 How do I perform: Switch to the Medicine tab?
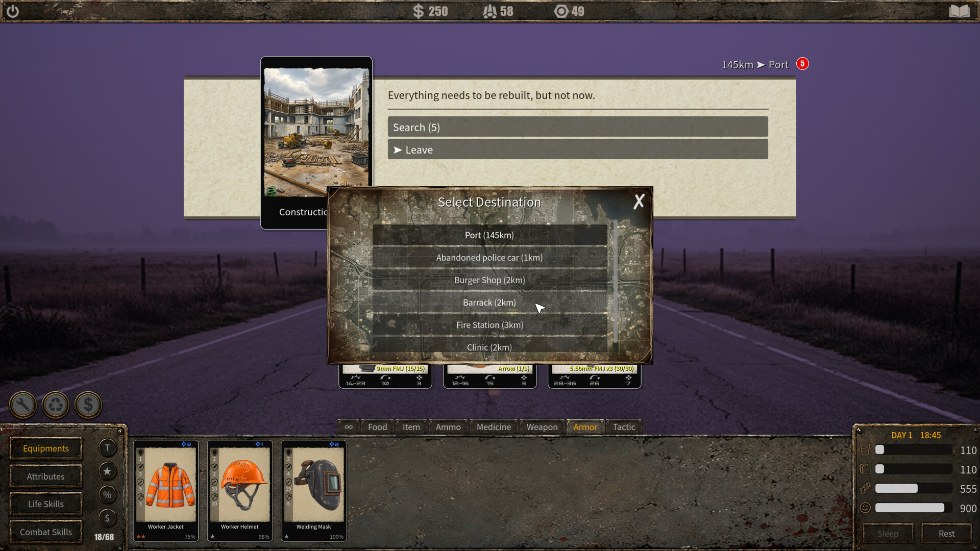pyautogui.click(x=494, y=427)
